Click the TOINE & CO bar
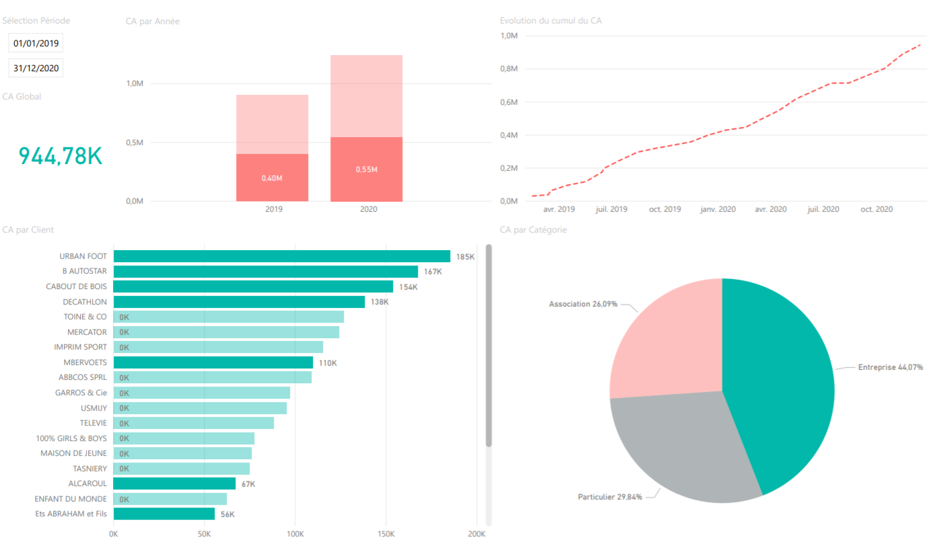Screen dimensions: 946x560 click(x=229, y=317)
